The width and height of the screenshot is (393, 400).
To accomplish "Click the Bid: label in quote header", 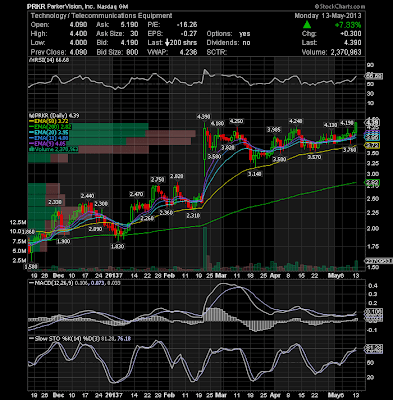I will click(x=102, y=43).
